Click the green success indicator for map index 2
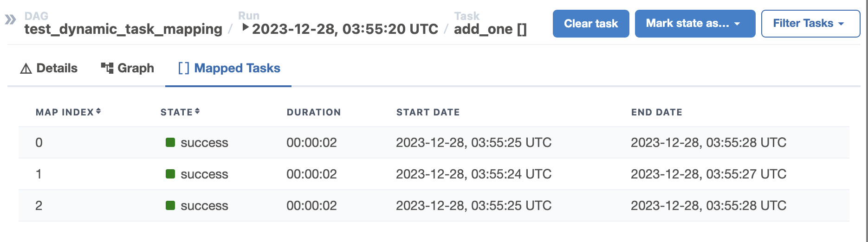This screenshot has width=868, height=242. click(x=170, y=205)
